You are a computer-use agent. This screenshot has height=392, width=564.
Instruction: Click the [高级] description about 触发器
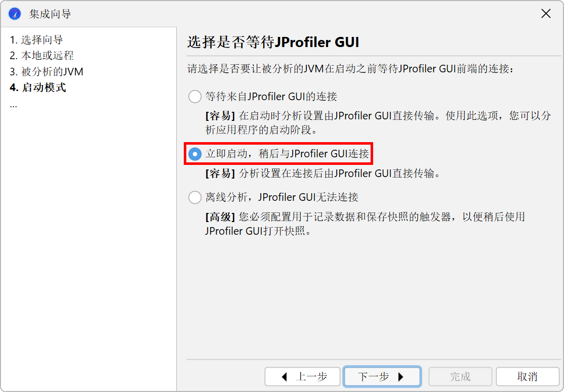(x=365, y=224)
